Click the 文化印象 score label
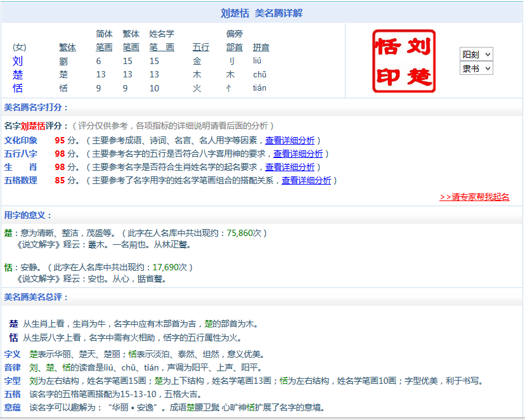 pyautogui.click(x=21, y=140)
